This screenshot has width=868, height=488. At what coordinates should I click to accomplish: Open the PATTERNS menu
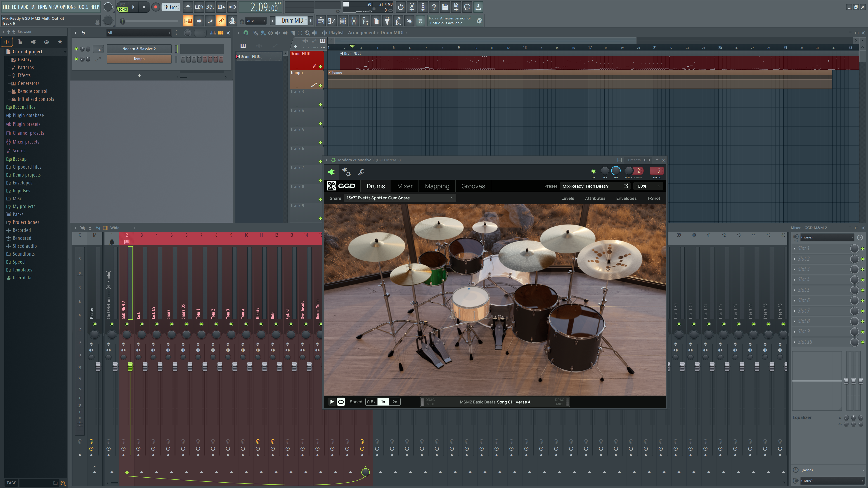click(39, 7)
